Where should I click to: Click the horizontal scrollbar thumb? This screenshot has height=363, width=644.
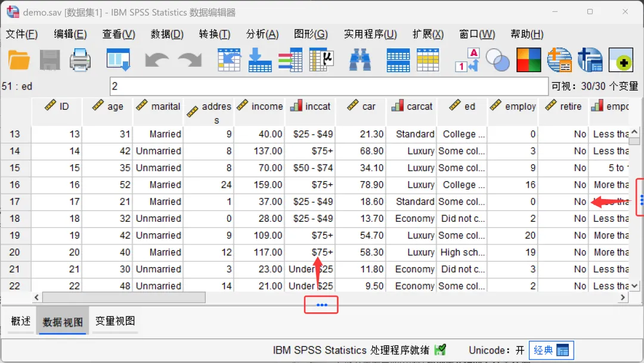[124, 297]
